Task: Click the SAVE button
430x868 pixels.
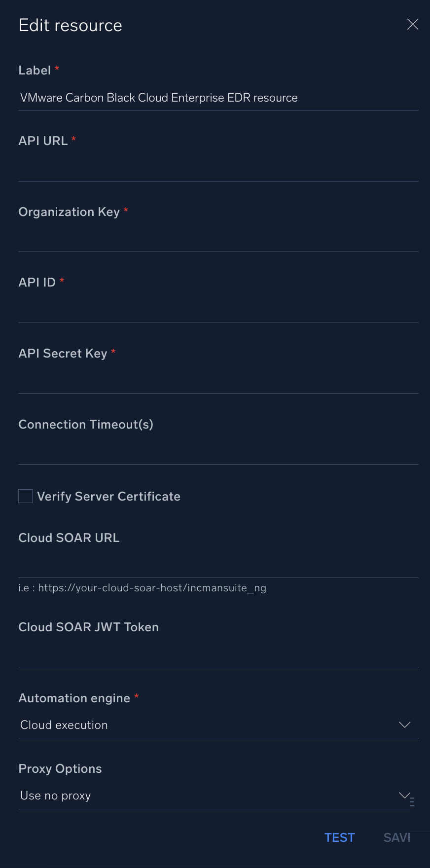Action: [x=397, y=837]
